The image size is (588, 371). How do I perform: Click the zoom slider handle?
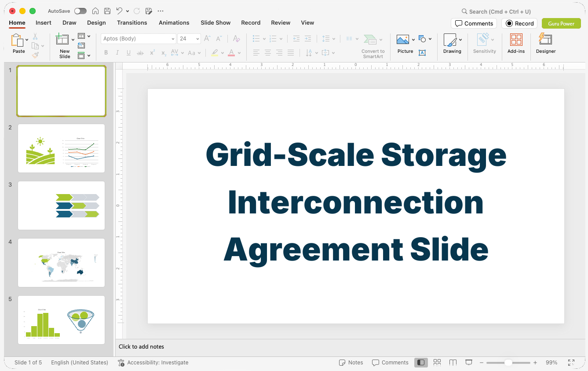tap(508, 363)
